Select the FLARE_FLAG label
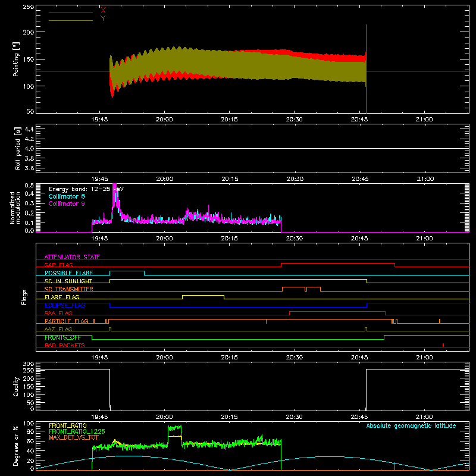 coord(62,297)
